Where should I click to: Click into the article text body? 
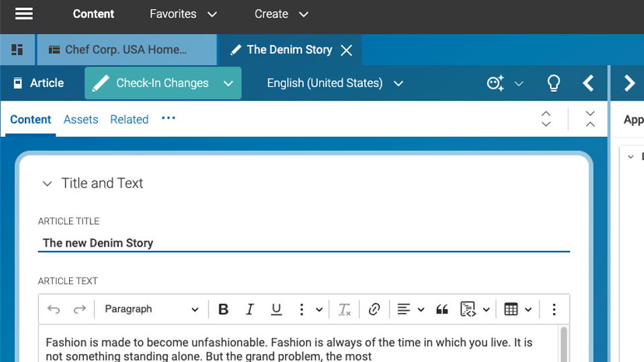pyautogui.click(x=299, y=344)
